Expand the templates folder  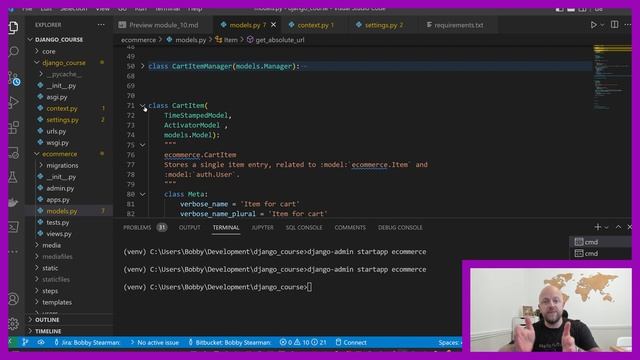(x=57, y=302)
